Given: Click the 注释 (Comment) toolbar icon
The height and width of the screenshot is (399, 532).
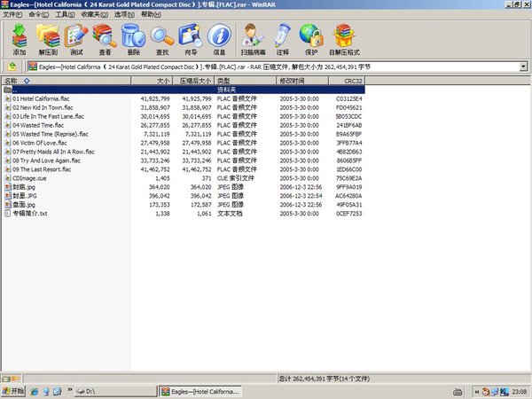Looking at the screenshot, I should click(283, 39).
